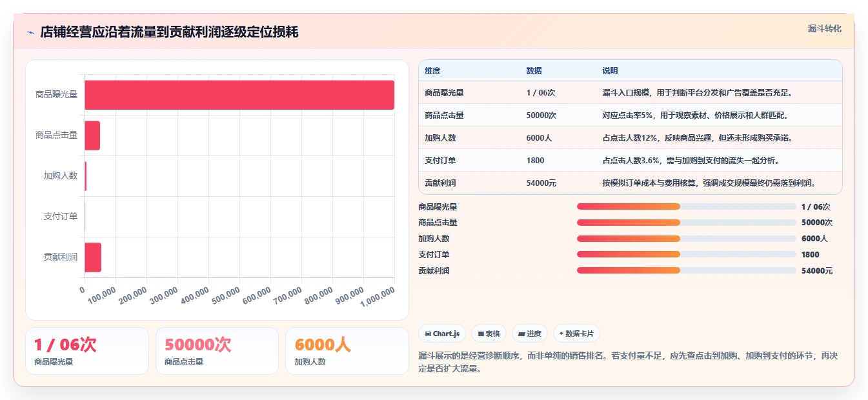Click the 加购人数 progress bar
Viewport: 868px width, 400px height.
[x=686, y=238]
